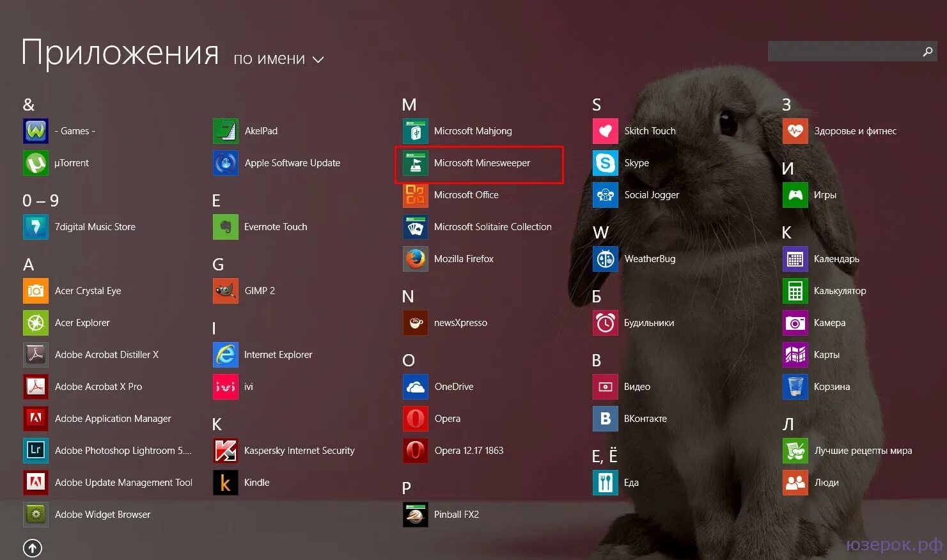
Task: Launch the Будильники alarm clock icon
Action: [606, 323]
